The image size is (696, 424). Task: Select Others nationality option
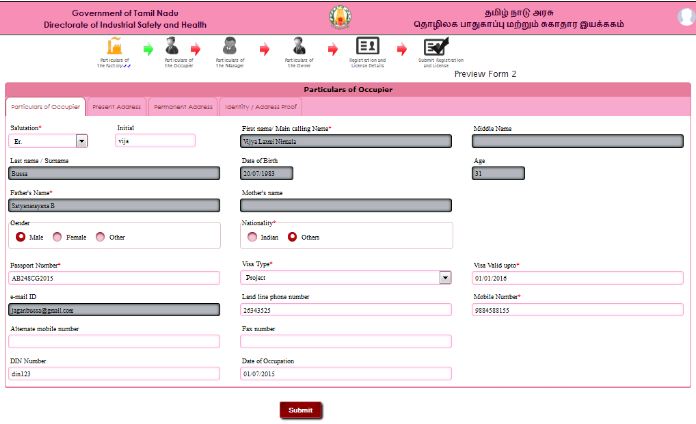tap(292, 237)
